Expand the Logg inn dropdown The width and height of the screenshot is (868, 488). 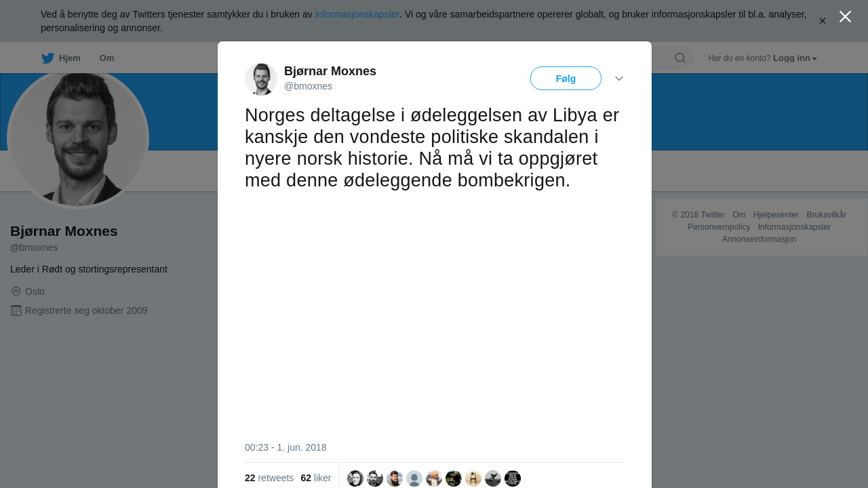[x=795, y=58]
